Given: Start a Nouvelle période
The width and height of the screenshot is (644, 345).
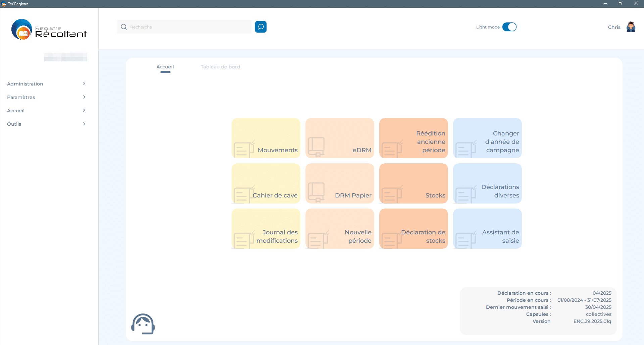Looking at the screenshot, I should pyautogui.click(x=340, y=229).
